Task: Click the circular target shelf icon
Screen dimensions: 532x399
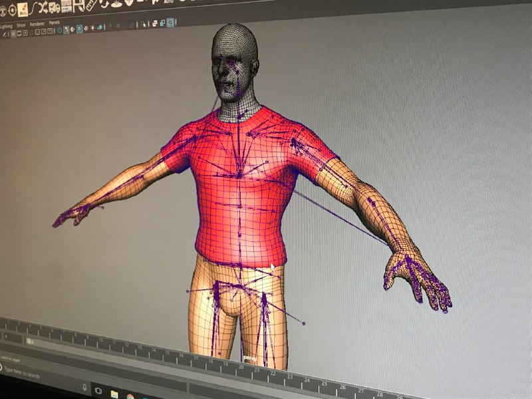Action: point(12,11)
